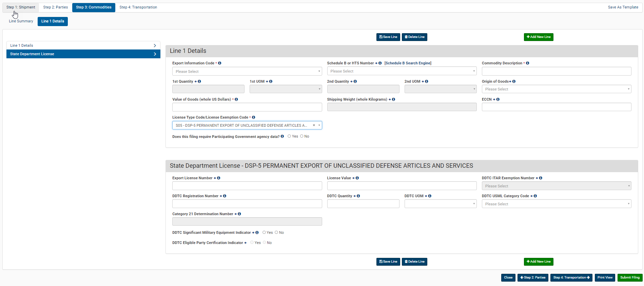Open the Export Information Code dropdown

point(247,71)
